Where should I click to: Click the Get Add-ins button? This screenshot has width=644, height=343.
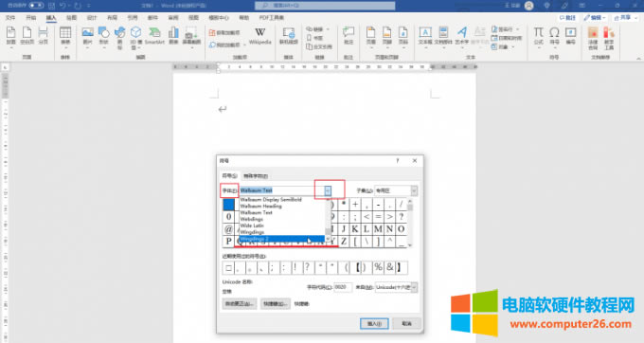click(224, 33)
